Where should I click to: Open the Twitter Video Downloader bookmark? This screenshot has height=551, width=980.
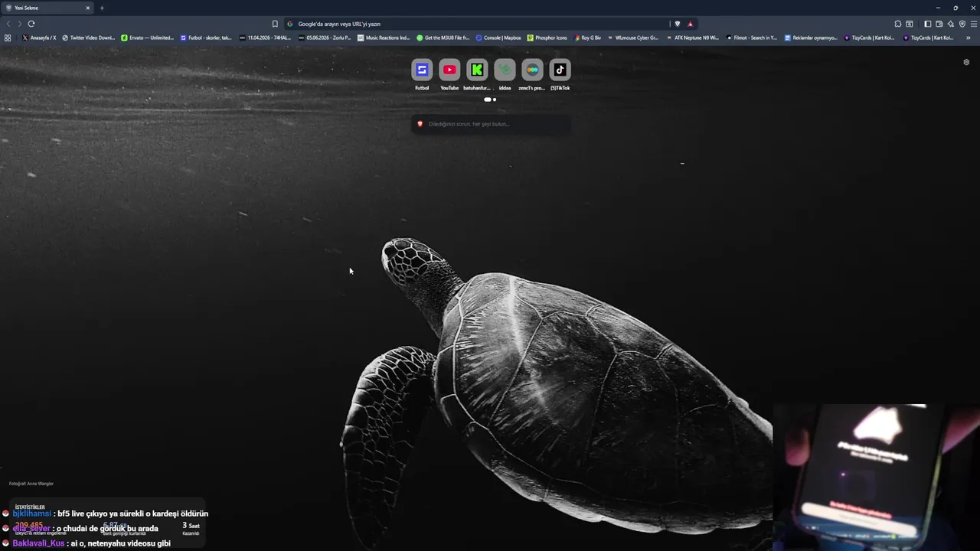[x=88, y=37]
